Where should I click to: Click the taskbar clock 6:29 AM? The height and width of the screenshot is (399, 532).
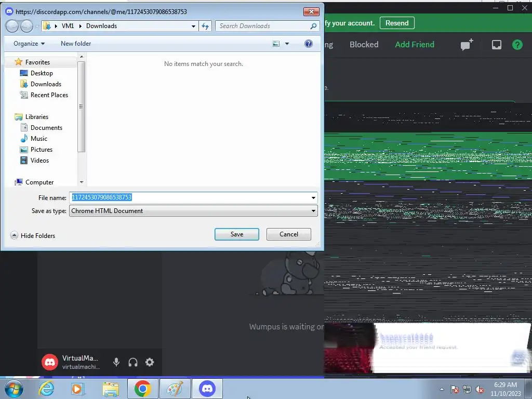click(x=505, y=389)
